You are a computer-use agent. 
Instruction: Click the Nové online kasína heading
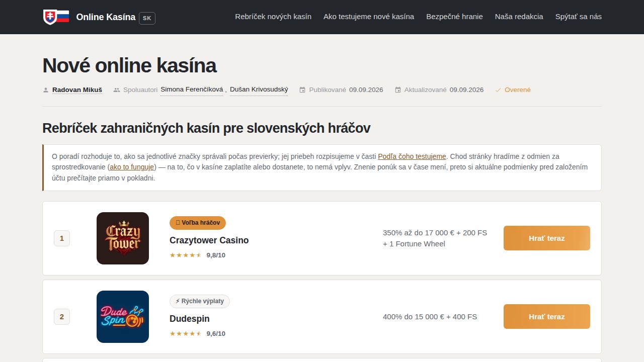(129, 66)
